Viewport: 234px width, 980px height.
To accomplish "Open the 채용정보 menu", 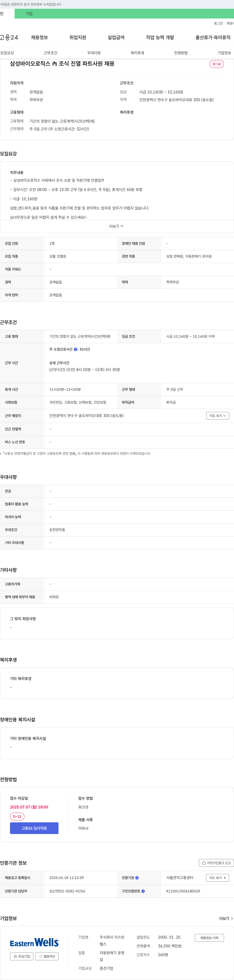I will [39, 37].
